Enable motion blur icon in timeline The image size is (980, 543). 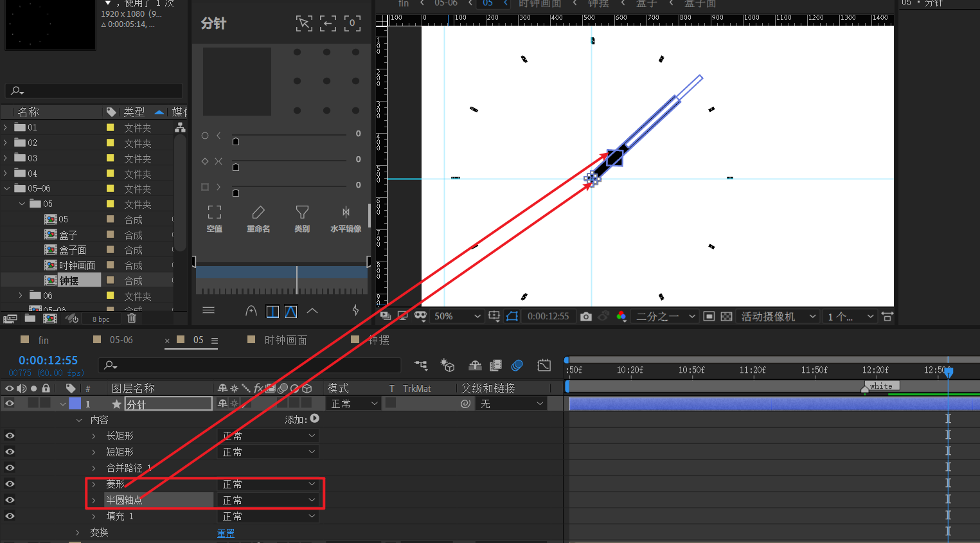pyautogui.click(x=517, y=366)
